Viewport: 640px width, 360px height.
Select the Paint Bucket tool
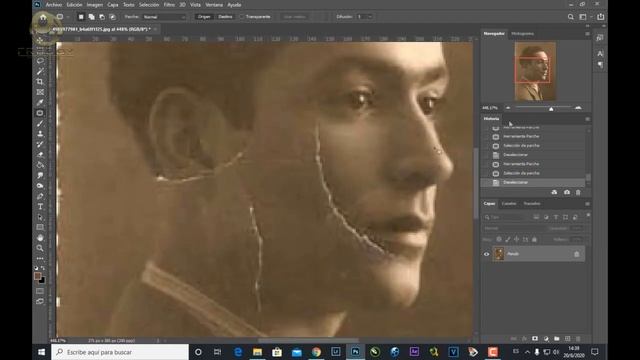coord(40,165)
